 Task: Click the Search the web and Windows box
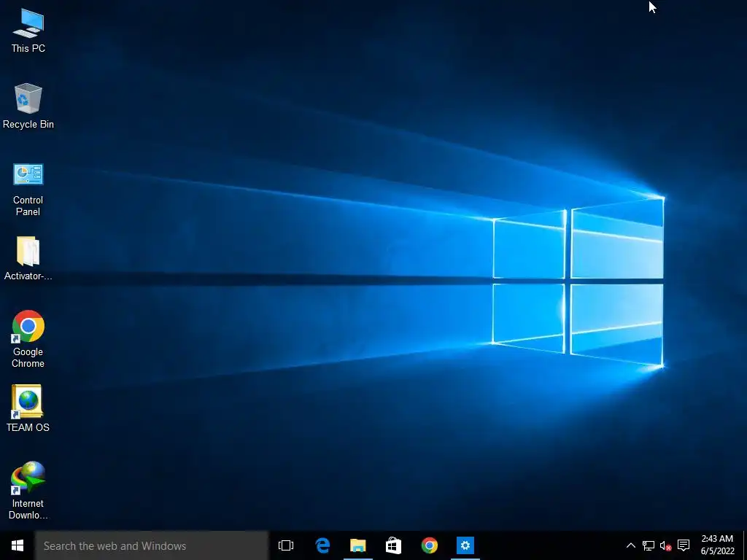click(x=152, y=545)
